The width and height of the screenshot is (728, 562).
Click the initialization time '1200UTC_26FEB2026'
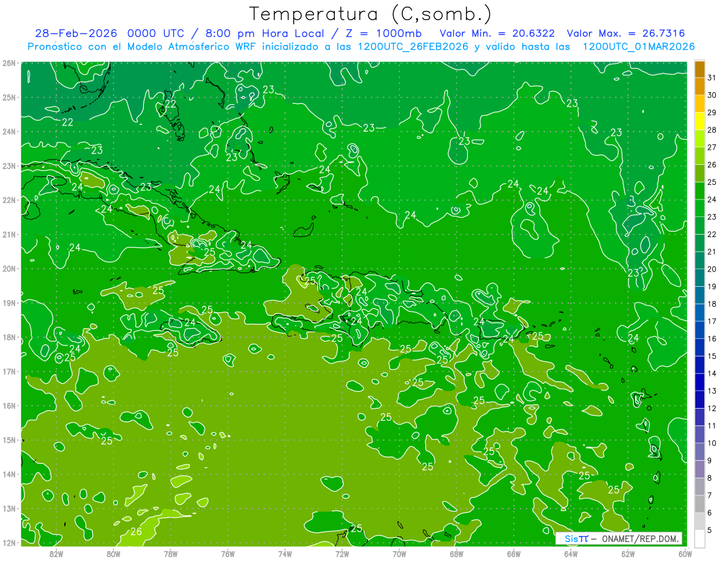tap(413, 47)
